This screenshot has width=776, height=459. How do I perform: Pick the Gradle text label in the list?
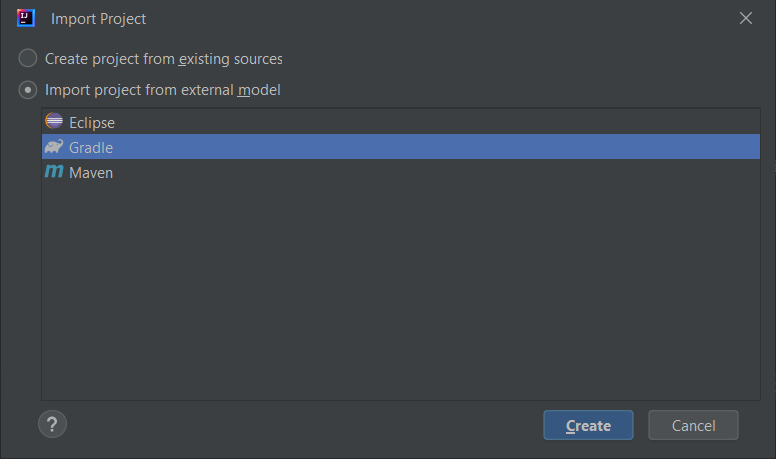91,148
